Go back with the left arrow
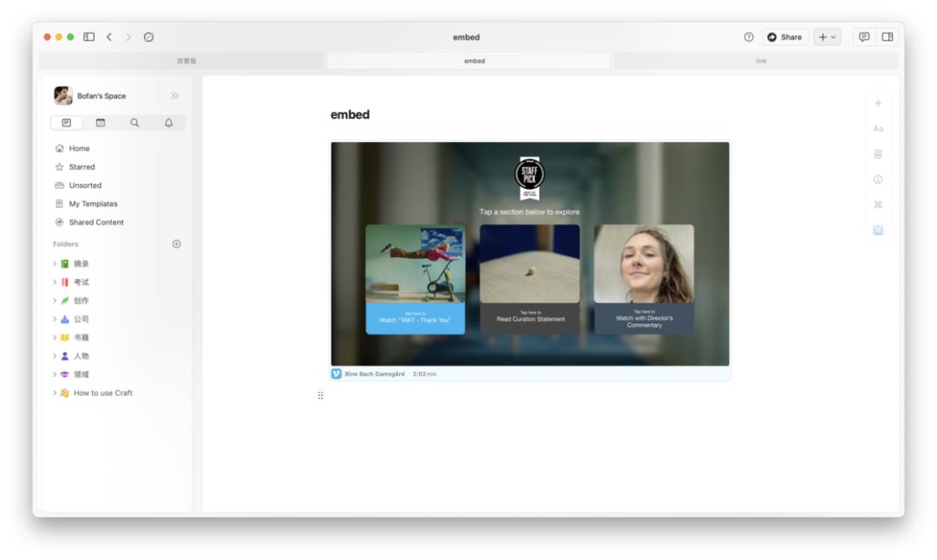 pyautogui.click(x=109, y=37)
